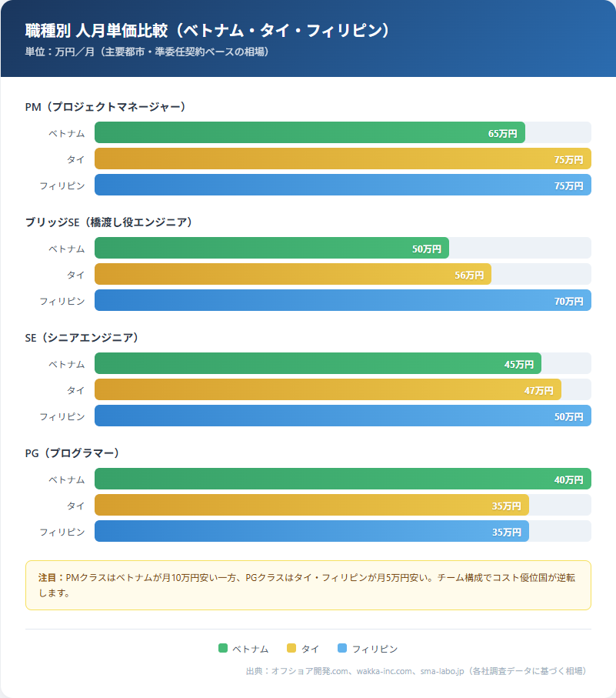Click the green ベトナム legend swatch
Viewport: 616px width, 698px height.
pyautogui.click(x=223, y=649)
